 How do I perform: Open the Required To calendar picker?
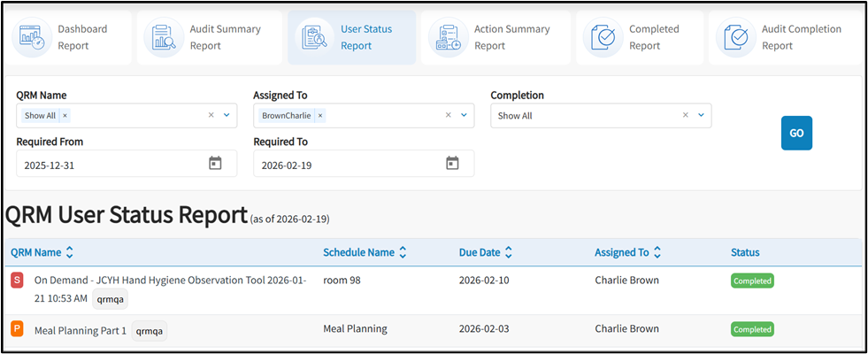(452, 163)
